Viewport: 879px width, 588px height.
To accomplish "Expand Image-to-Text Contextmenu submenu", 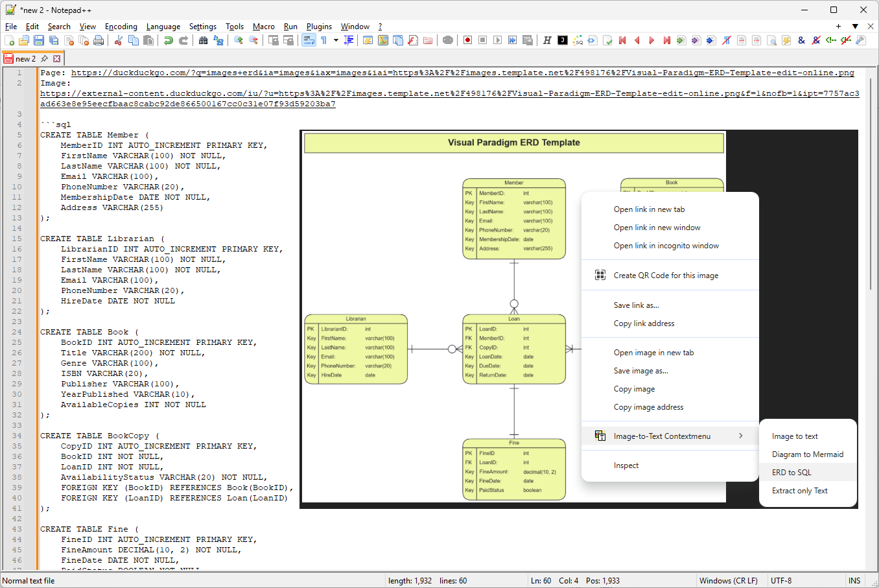I will [x=670, y=436].
